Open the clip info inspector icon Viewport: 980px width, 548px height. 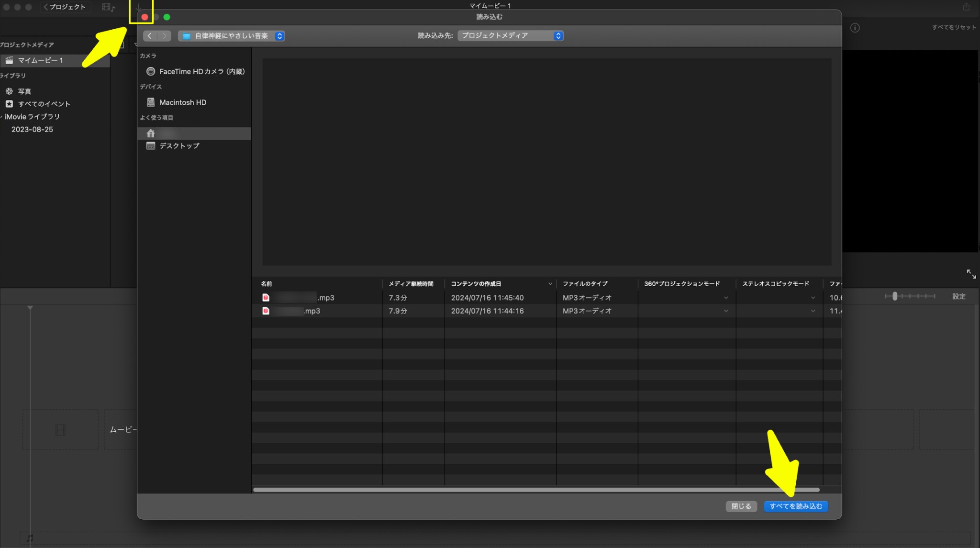[x=855, y=28]
